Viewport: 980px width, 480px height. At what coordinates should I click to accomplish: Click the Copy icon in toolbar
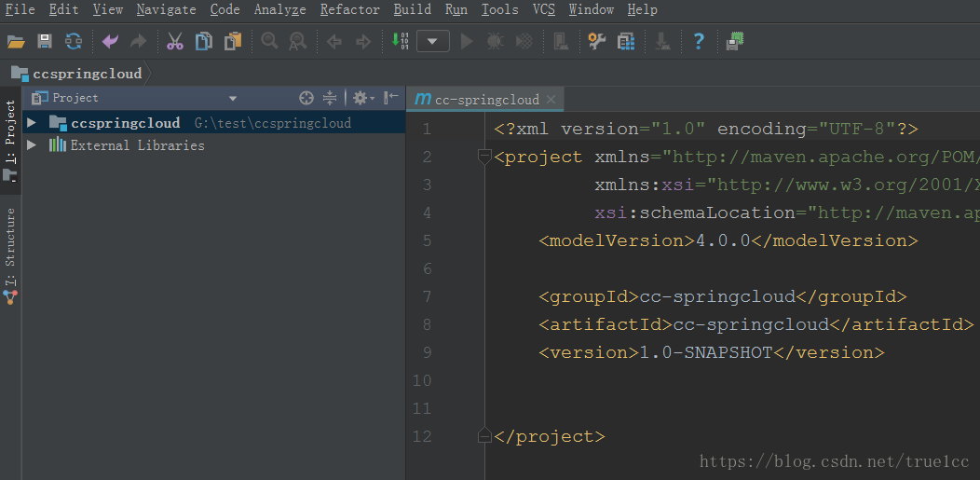(204, 42)
